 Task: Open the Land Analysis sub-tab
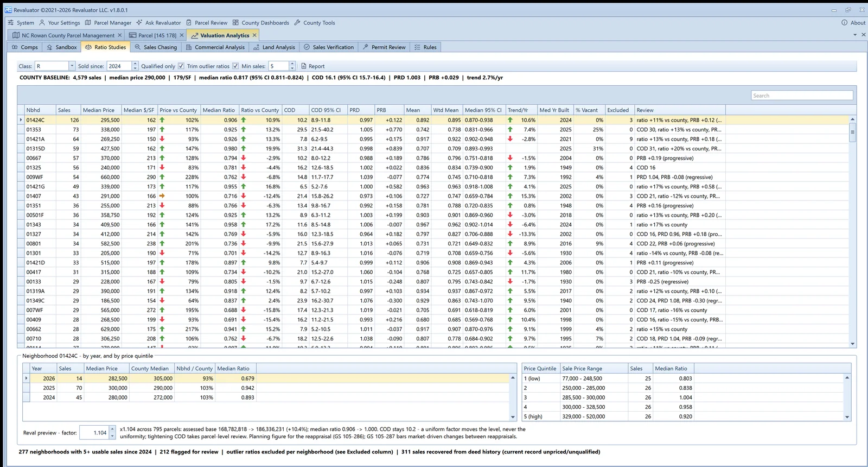click(x=274, y=47)
